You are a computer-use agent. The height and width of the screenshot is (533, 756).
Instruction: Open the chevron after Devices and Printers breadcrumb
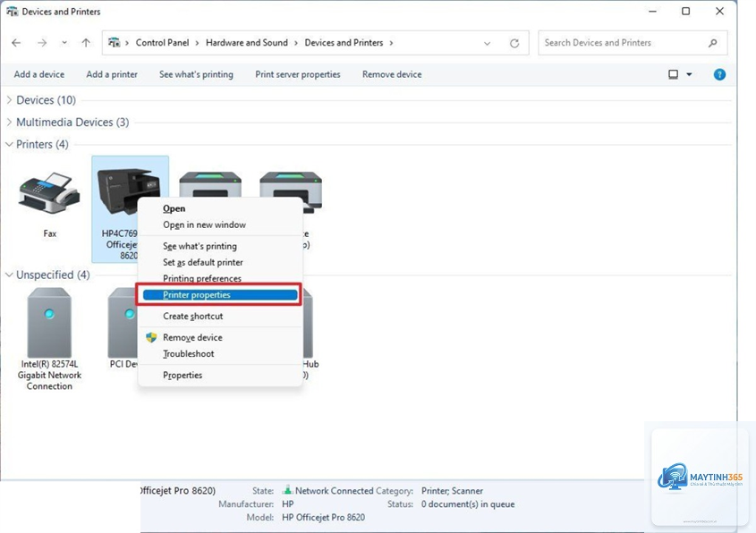coord(391,43)
